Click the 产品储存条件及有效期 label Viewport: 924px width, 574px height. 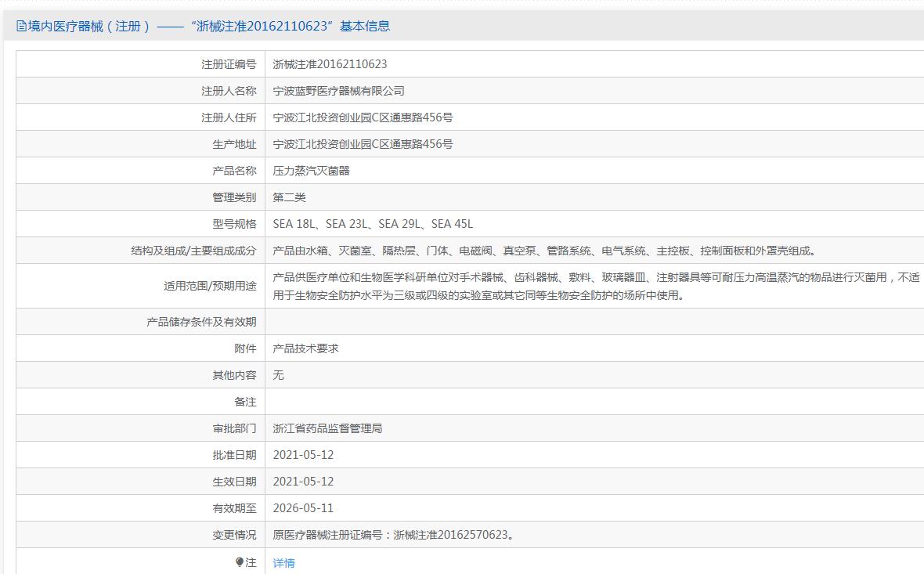(x=201, y=322)
